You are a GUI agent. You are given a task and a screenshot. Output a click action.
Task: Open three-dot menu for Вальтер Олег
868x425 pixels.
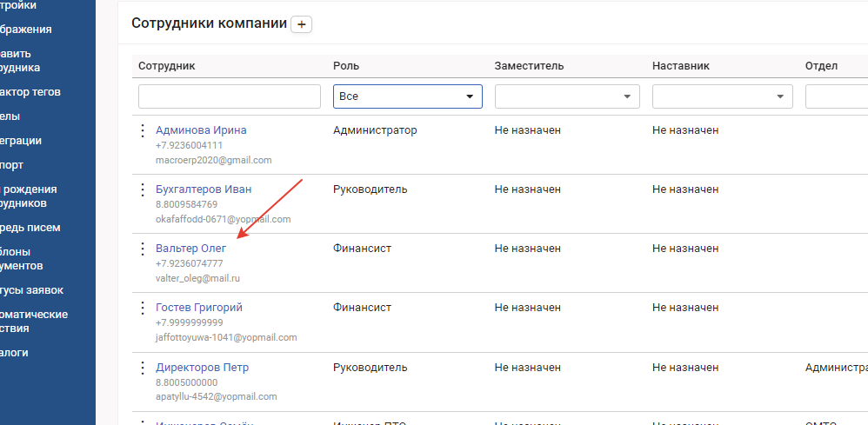tap(142, 249)
